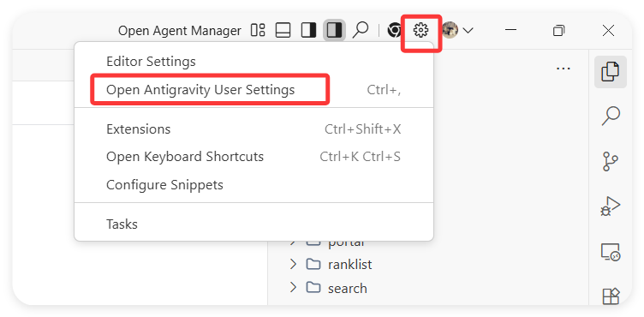644x317 pixels.
Task: Toggle the highlighted secondary sidebar icon
Action: [x=334, y=30]
